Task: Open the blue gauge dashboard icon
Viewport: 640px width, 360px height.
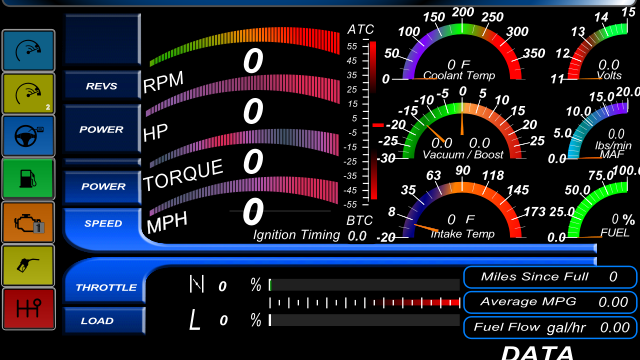Action: point(28,51)
